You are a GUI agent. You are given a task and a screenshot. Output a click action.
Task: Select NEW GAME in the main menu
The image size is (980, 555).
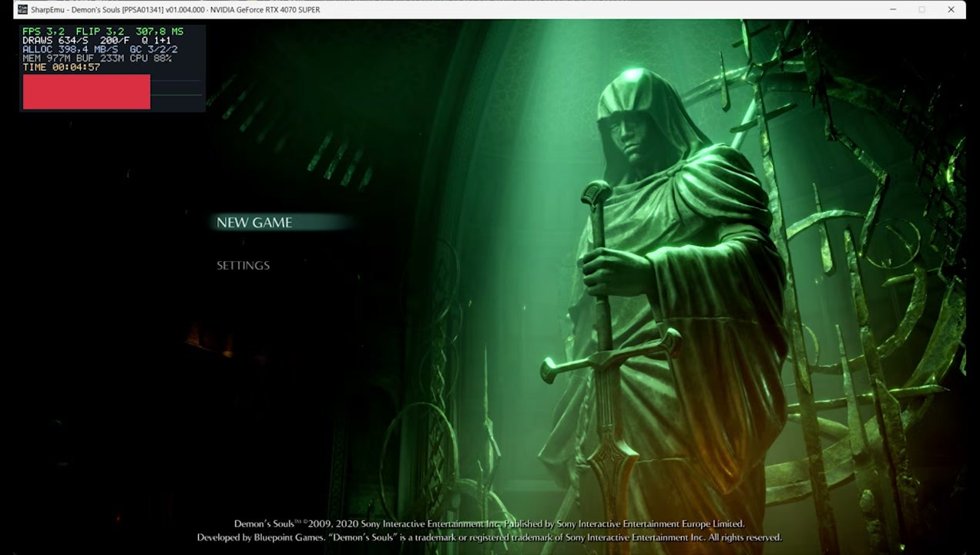254,223
